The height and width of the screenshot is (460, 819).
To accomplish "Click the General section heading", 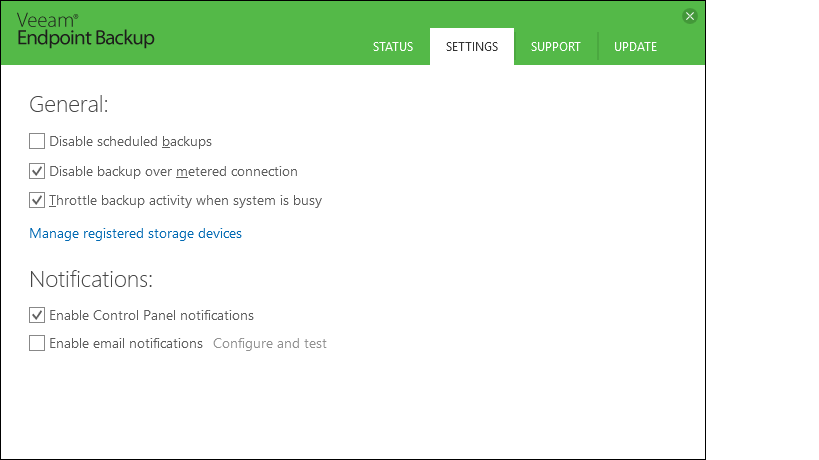I will [x=68, y=104].
